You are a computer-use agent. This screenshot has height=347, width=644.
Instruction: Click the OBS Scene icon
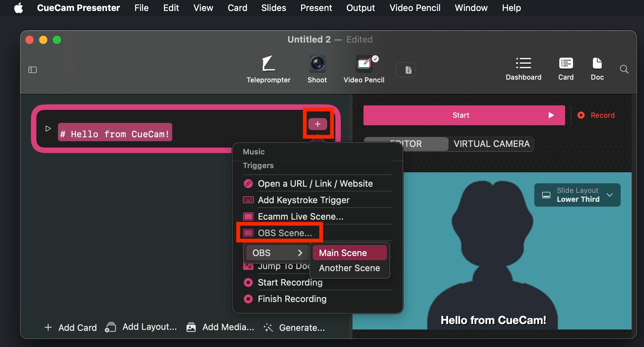pyautogui.click(x=248, y=233)
